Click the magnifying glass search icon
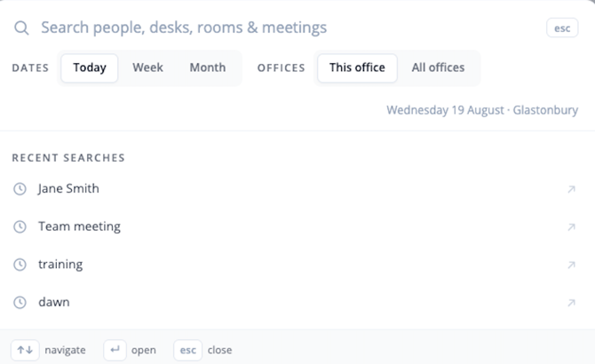 [x=21, y=28]
